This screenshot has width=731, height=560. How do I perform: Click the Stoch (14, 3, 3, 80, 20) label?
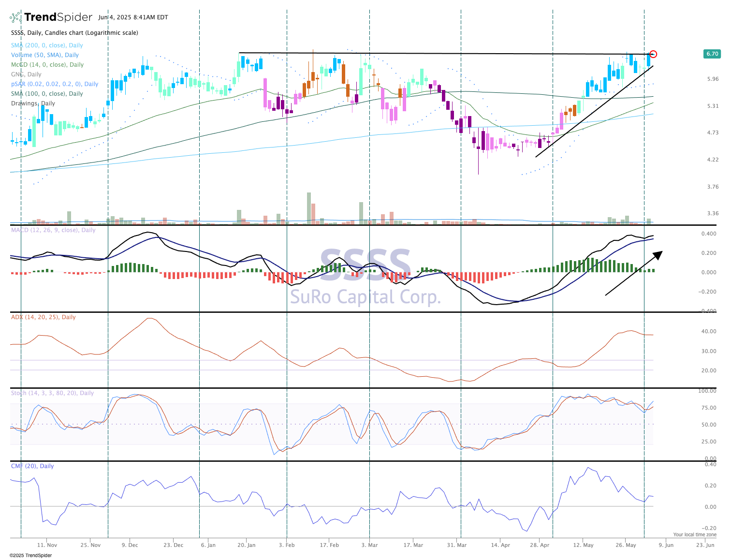(x=52, y=393)
